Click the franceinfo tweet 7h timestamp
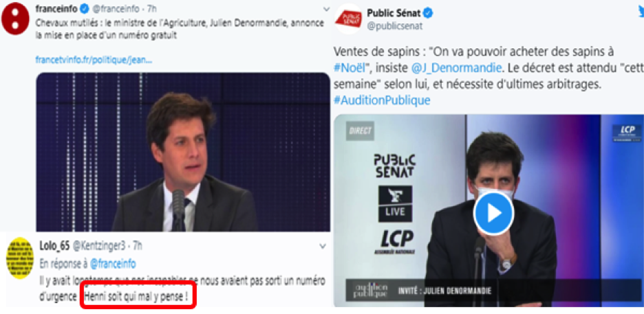Screen dimensions: 644x314 (x=151, y=9)
